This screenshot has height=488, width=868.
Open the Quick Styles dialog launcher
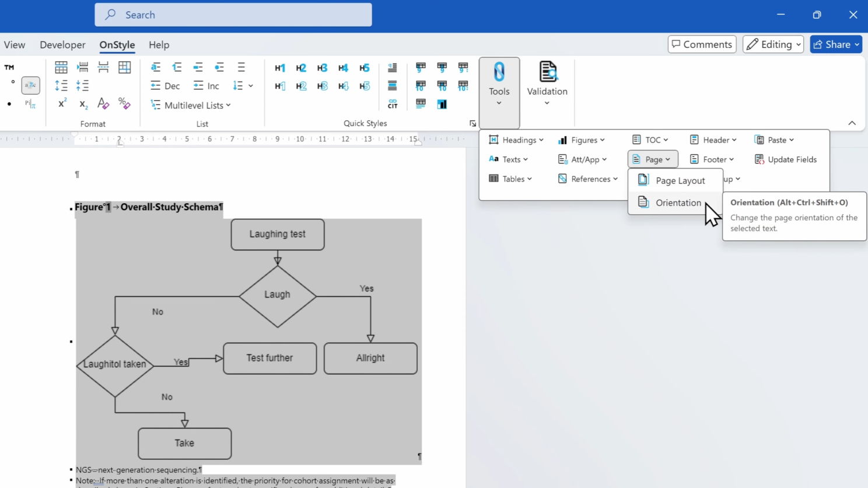coord(473,124)
